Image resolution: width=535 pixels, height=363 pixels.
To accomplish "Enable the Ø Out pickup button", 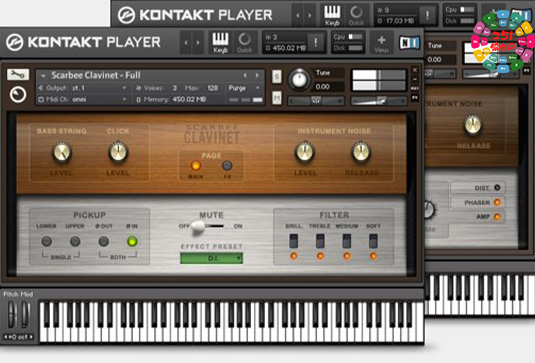I will [104, 241].
